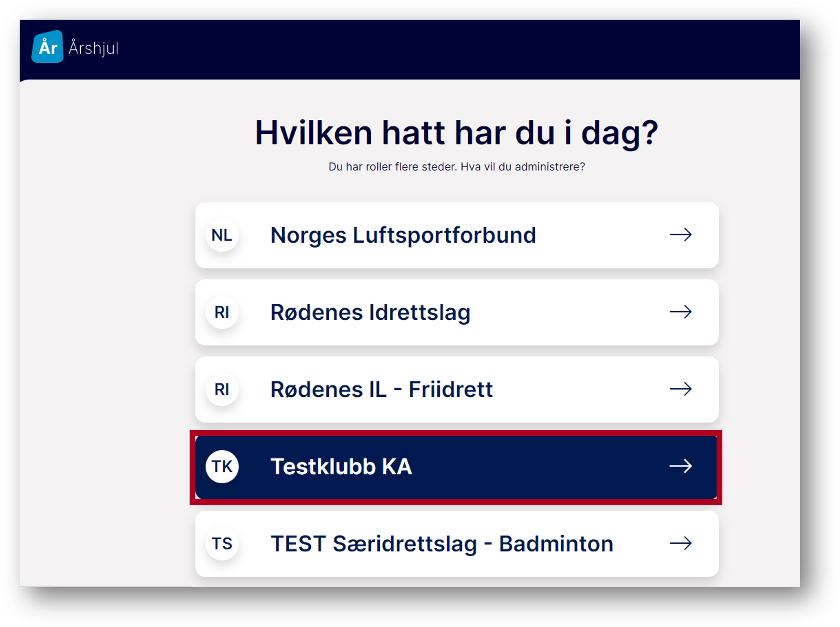Click the arrow on TEST Særidrettslag - Badminton
Image resolution: width=840 pixels, height=627 pixels.
pyautogui.click(x=681, y=543)
